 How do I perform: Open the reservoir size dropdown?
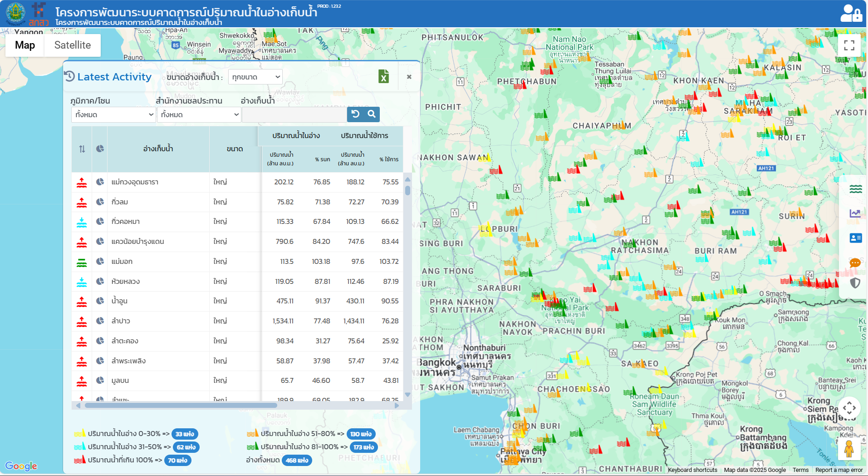coord(255,77)
